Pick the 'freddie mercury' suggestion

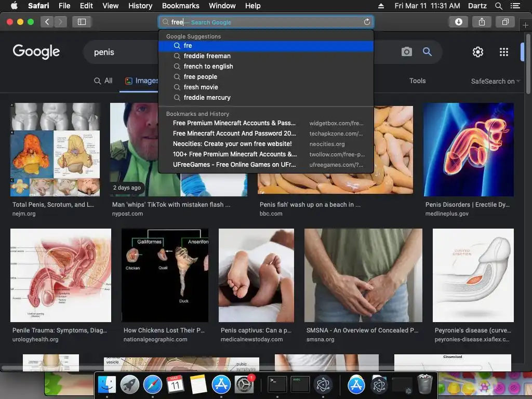(266, 98)
